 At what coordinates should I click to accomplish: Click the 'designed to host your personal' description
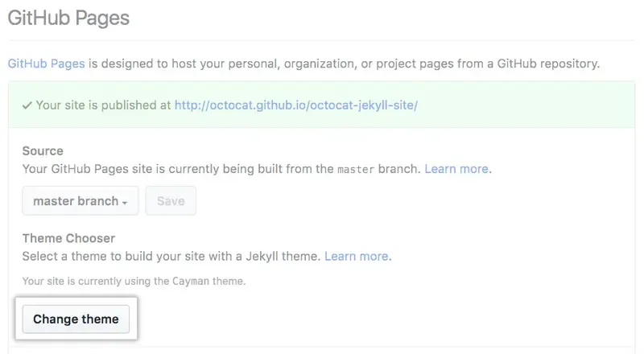click(193, 64)
